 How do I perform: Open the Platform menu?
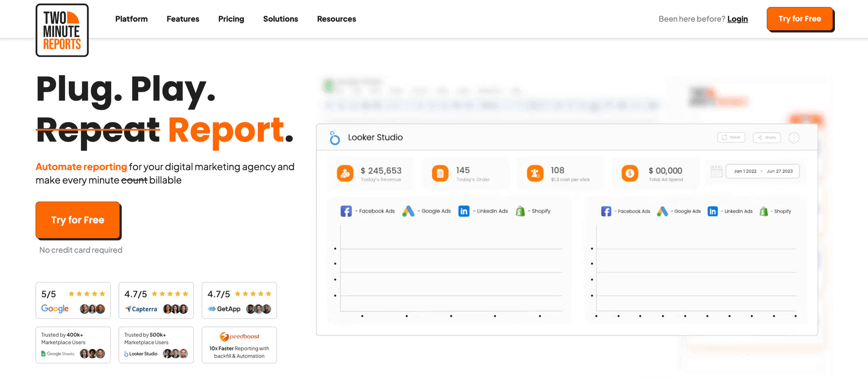tap(132, 19)
